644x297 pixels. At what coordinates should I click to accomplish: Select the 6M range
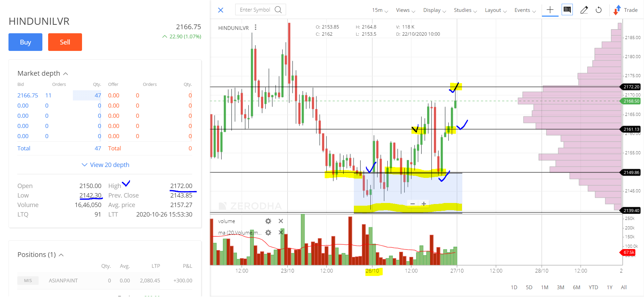coord(577,287)
